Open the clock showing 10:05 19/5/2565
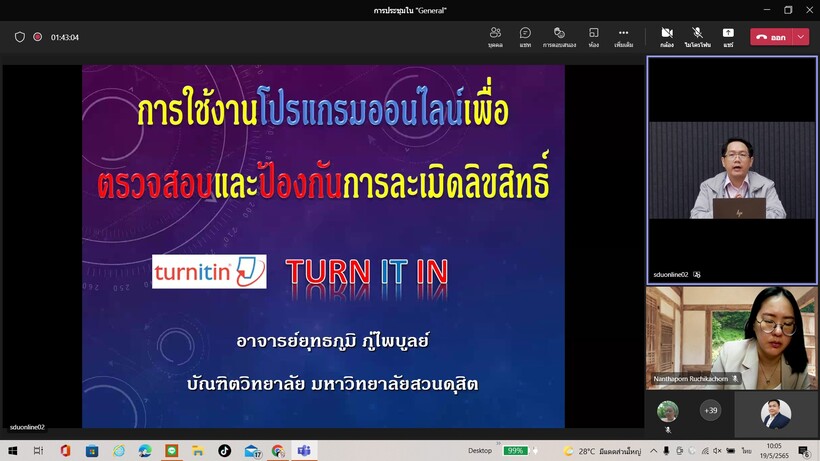 coord(774,451)
